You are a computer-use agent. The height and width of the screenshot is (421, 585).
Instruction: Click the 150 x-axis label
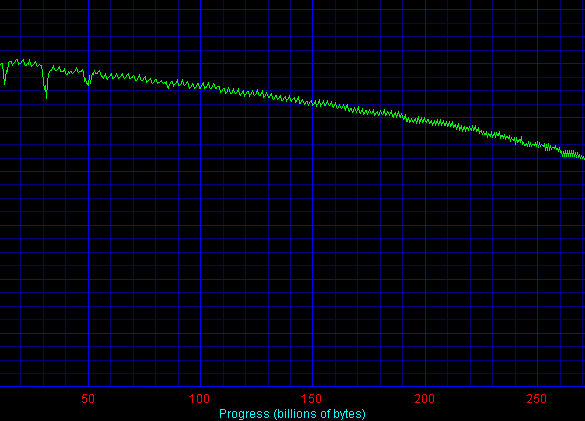[x=312, y=399]
